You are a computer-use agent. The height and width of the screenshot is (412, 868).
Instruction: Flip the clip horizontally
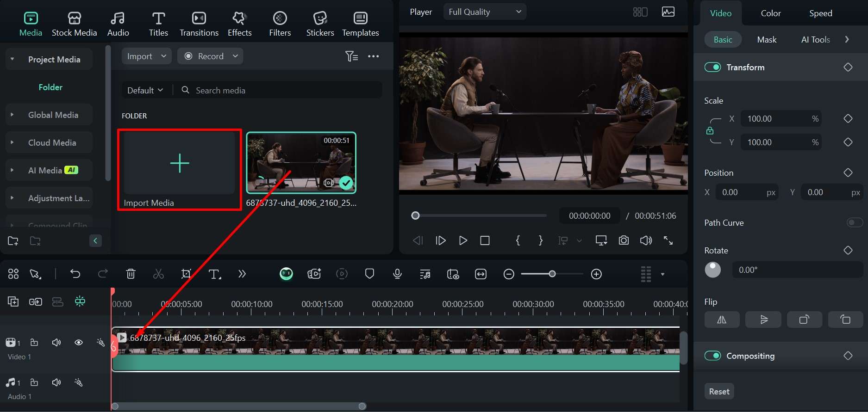coord(722,320)
